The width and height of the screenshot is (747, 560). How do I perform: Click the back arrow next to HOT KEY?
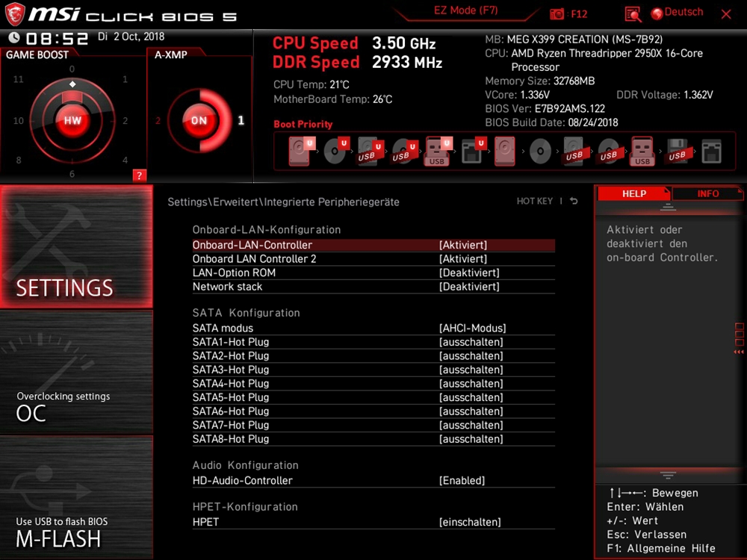[x=574, y=202]
